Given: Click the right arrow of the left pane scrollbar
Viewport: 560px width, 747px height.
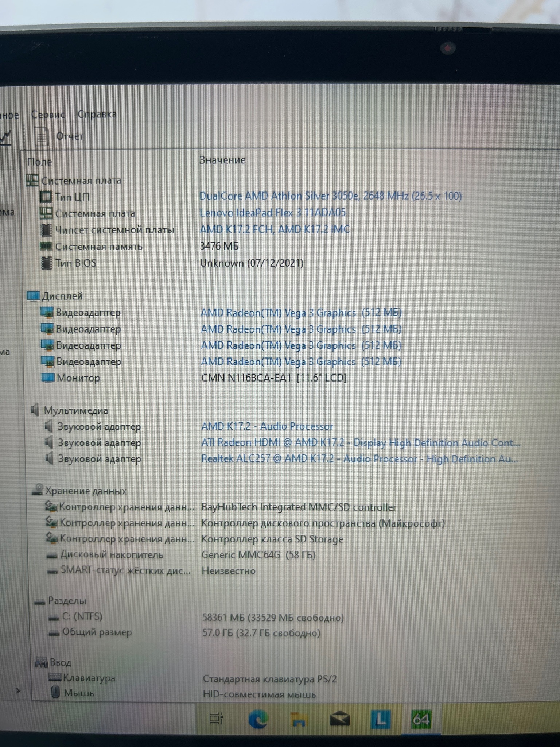Looking at the screenshot, I should coord(18,690).
